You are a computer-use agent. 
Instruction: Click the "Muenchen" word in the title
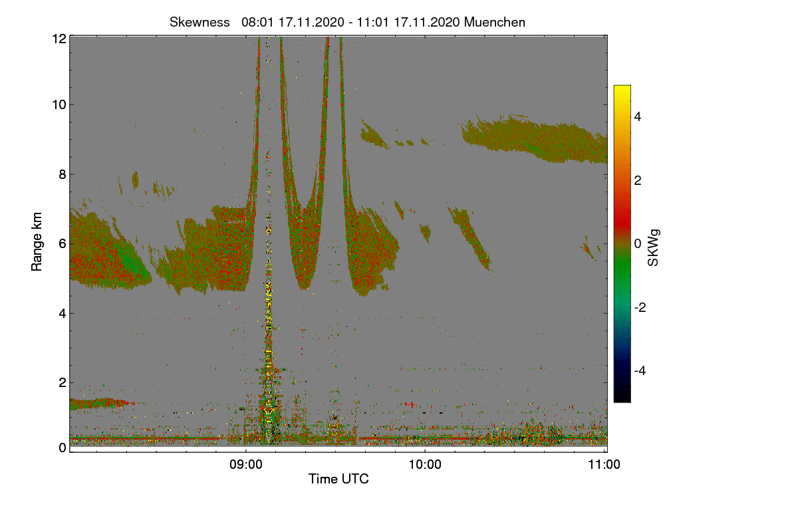click(495, 22)
